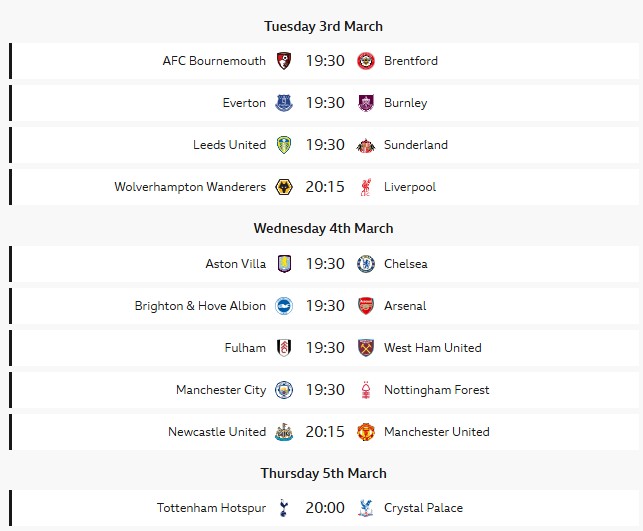Select the Aston Villa badge
The width and height of the screenshot is (643, 531).
pos(284,264)
